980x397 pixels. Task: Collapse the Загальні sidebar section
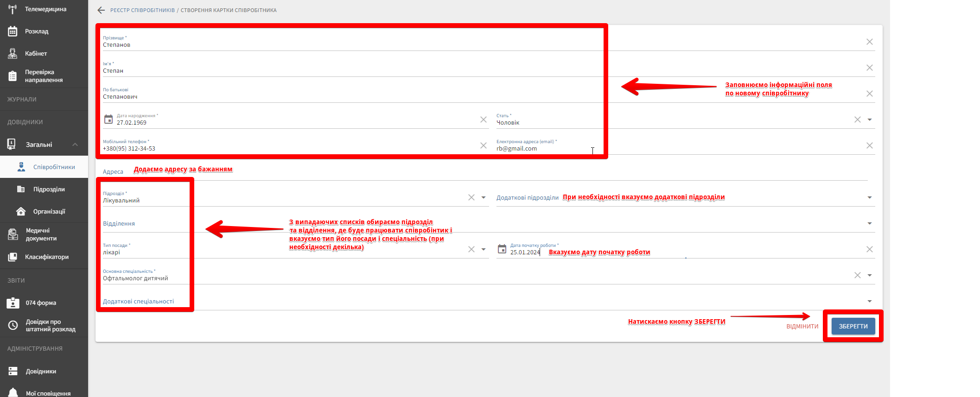pyautogui.click(x=75, y=145)
